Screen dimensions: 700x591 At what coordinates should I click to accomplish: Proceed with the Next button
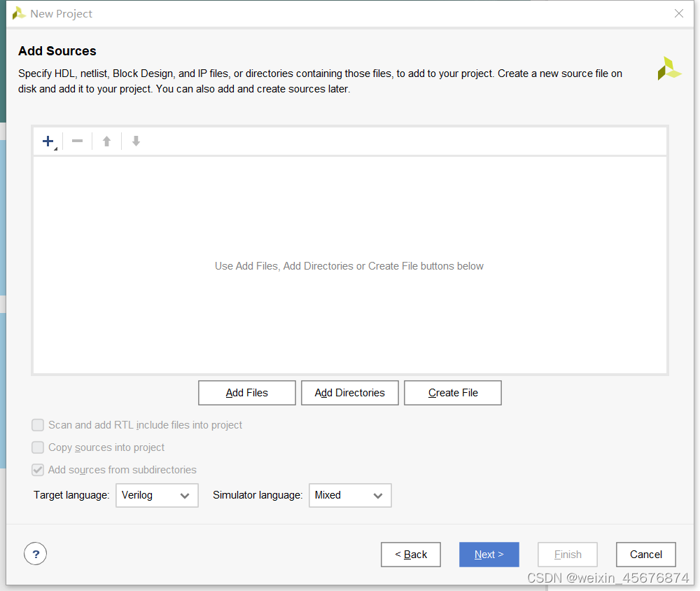tap(489, 555)
